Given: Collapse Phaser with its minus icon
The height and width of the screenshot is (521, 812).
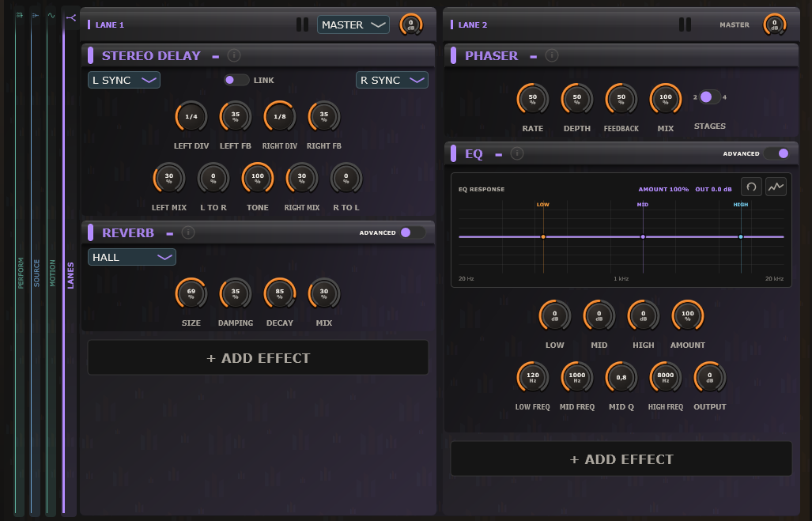Looking at the screenshot, I should coord(534,56).
